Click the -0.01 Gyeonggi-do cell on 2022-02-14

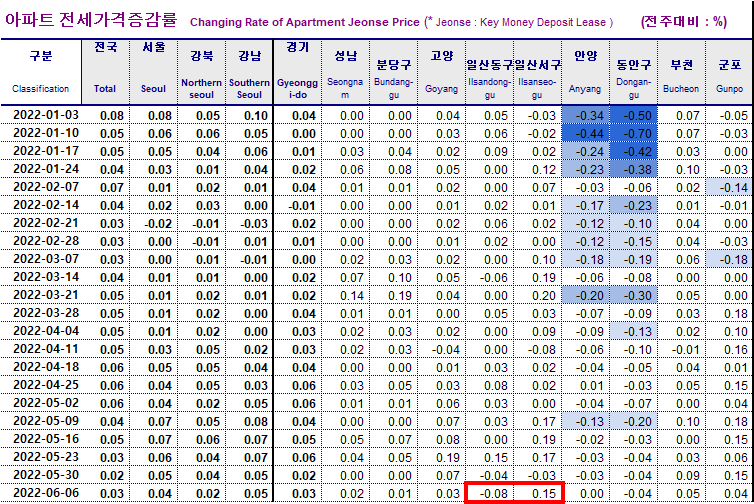tap(298, 205)
